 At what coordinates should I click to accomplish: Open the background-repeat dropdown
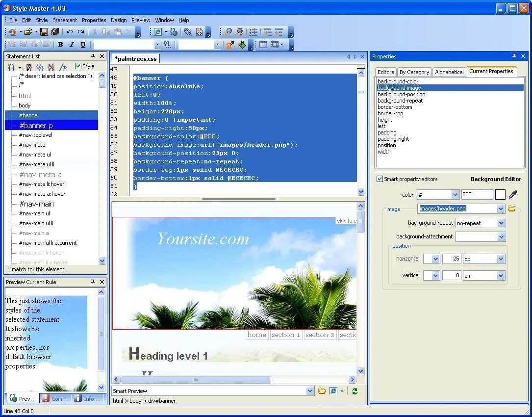click(502, 223)
